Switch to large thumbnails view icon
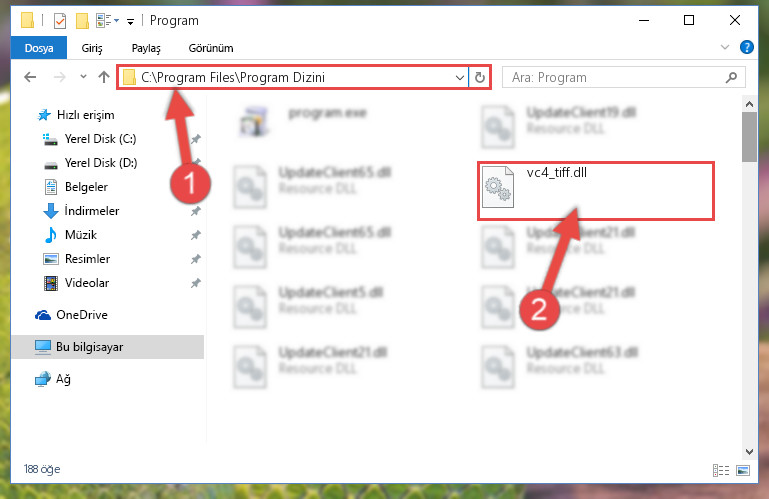This screenshot has width=769, height=499. pos(743,470)
